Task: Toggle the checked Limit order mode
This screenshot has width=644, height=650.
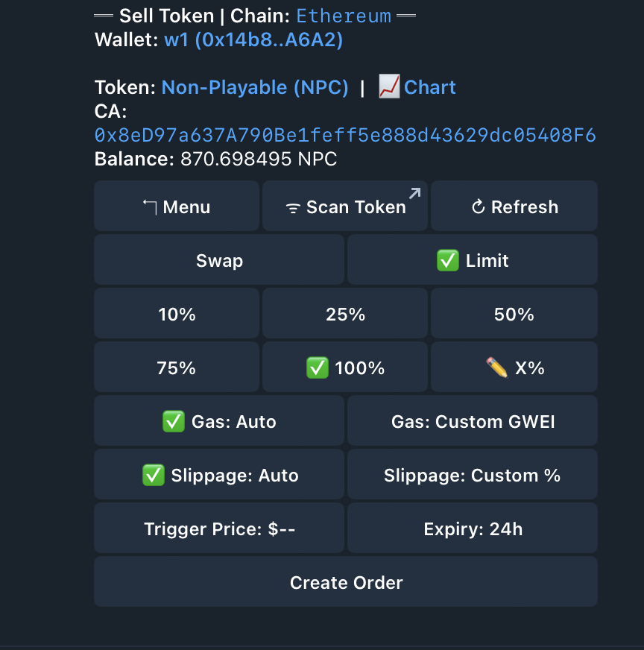Action: (x=473, y=260)
